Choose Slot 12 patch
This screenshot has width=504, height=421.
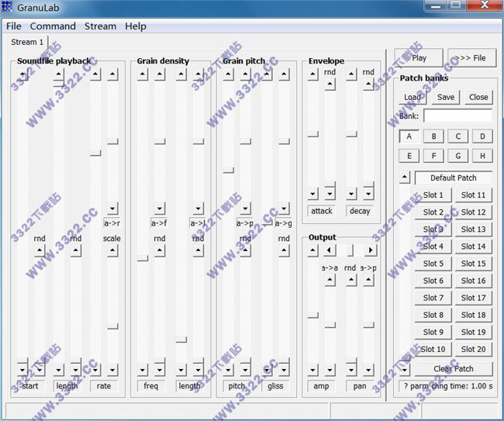pos(474,212)
